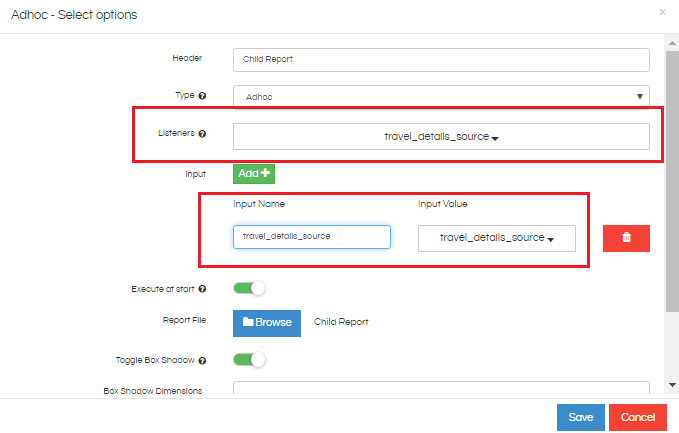679x433 pixels.
Task: Click the scrollbar up arrow
Action: tap(672, 43)
